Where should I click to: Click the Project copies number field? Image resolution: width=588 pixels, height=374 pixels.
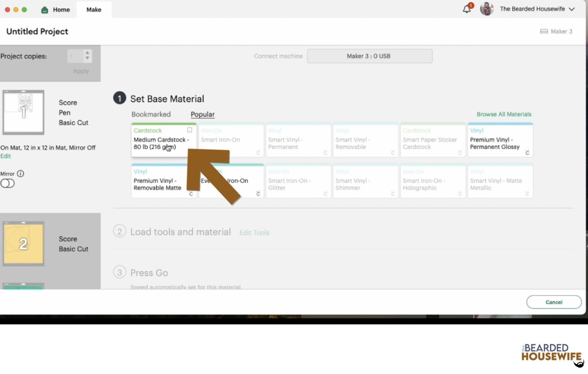(75, 56)
